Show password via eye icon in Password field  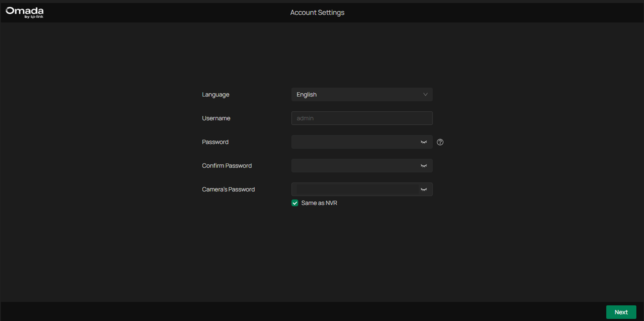coord(424,142)
